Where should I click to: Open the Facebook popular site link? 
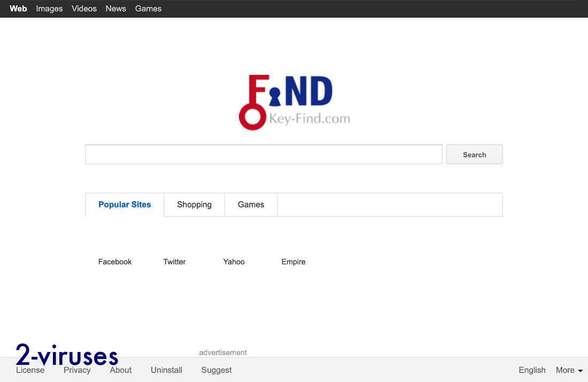click(115, 262)
